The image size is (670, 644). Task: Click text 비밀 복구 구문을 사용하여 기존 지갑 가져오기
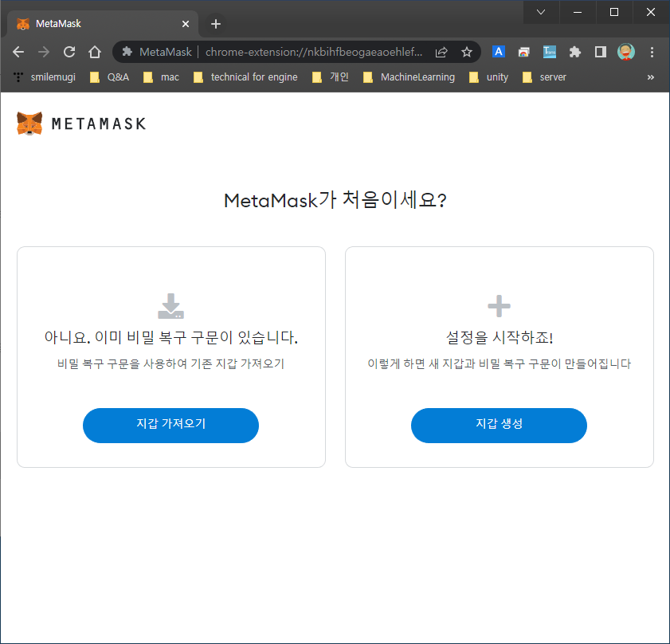click(170, 364)
